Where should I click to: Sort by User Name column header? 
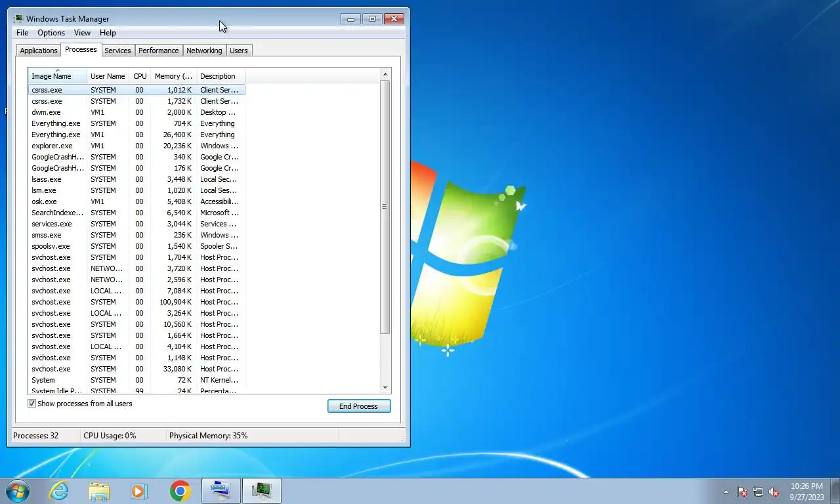108,76
